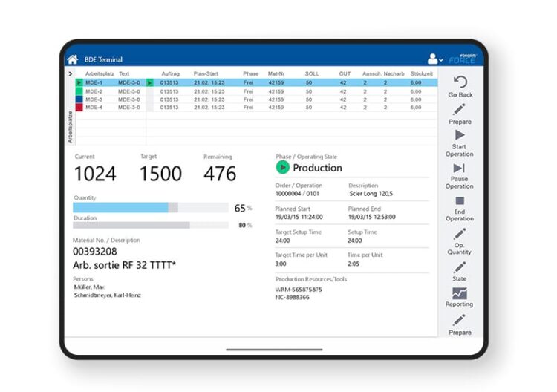Image resolution: width=557 pixels, height=392 pixels.
Task: Open the user account dropdown
Action: 435,59
